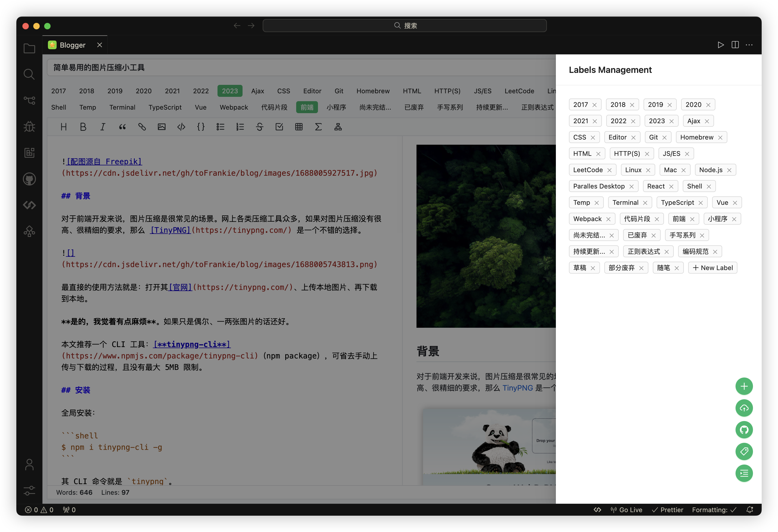This screenshot has height=532, width=778.
Task: Open the Explorer folder icon in activity bar
Action: click(x=29, y=48)
